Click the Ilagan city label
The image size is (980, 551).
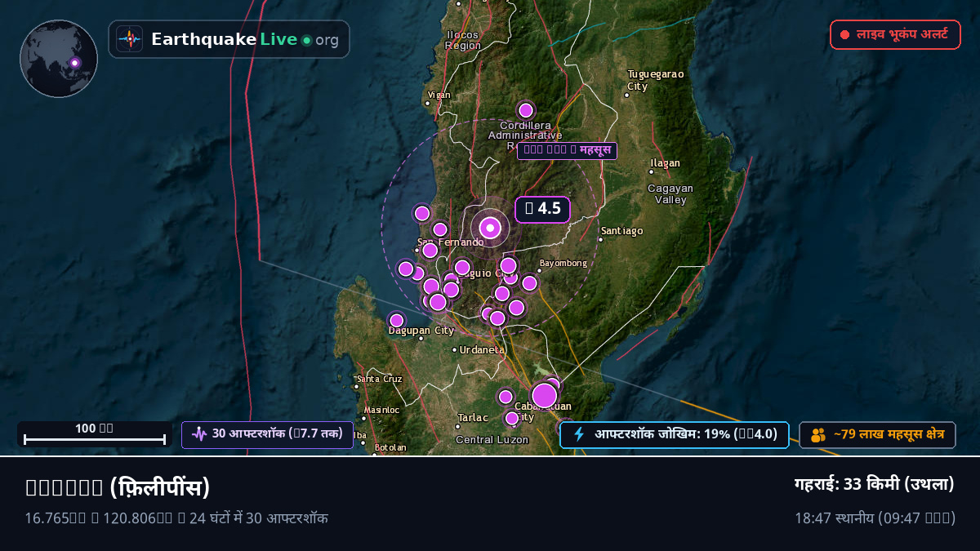tap(665, 163)
